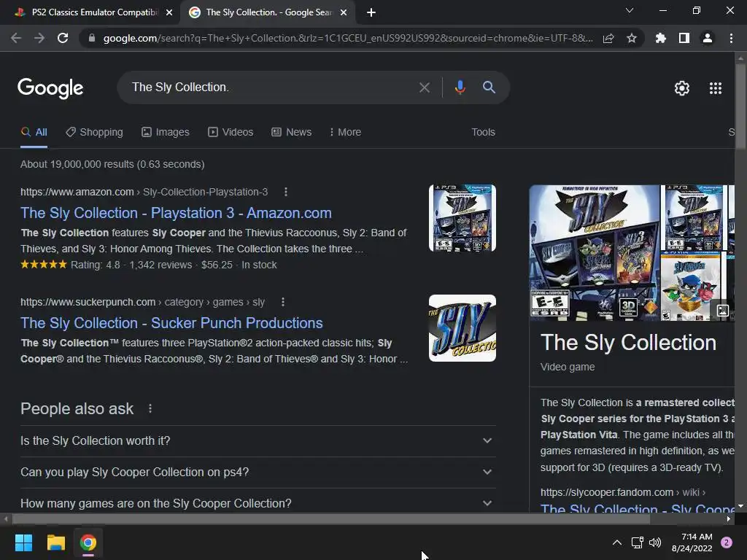Screen dimensions: 747x560
Task: Open File Explorer from taskbar
Action: click(x=55, y=542)
